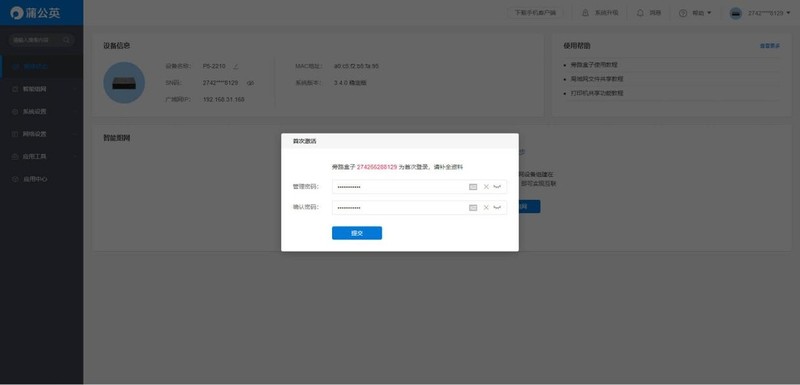Click the search magnifier icon in sidebar
Viewport: 800px width, 385px height.
[x=66, y=40]
